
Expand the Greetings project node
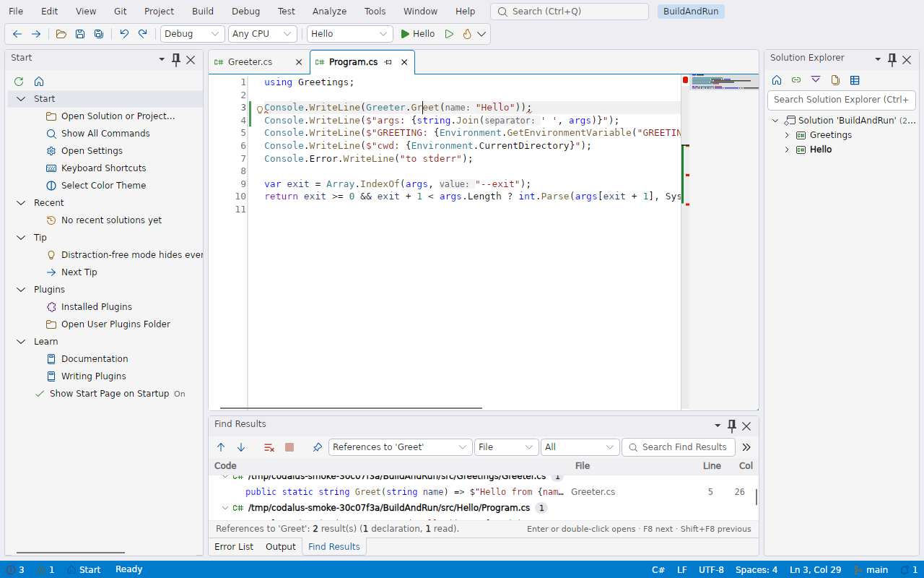click(787, 135)
